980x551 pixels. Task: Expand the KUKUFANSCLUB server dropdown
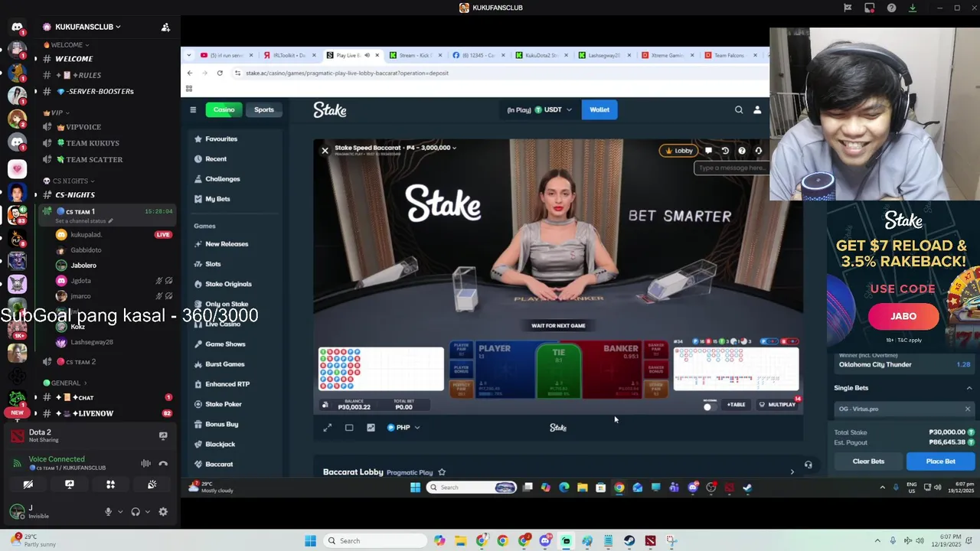88,27
